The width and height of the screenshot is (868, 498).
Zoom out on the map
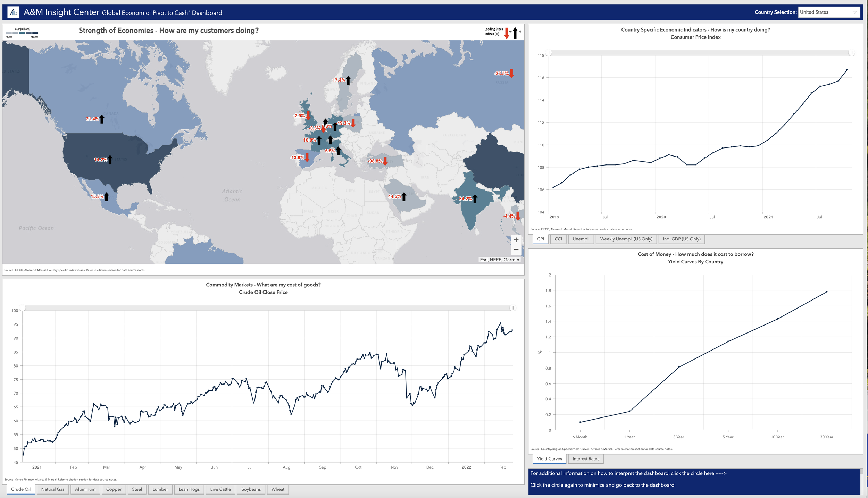(516, 250)
